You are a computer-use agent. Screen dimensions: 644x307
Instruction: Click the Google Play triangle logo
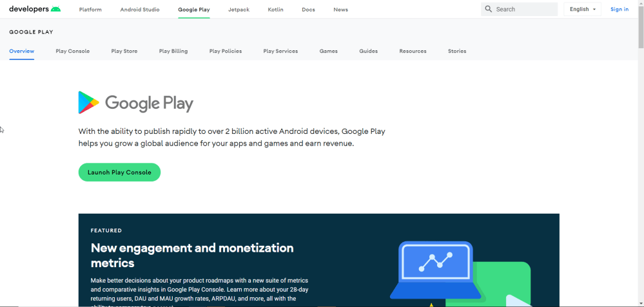click(x=88, y=102)
